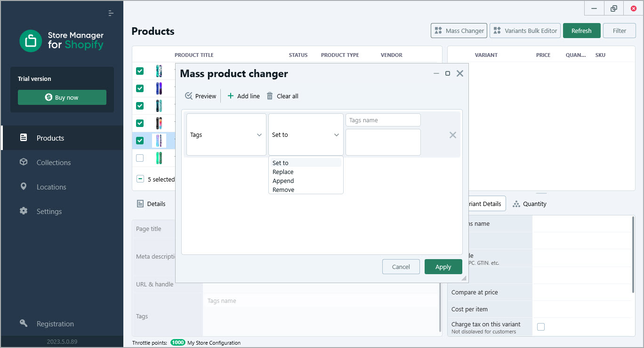
Task: Click the Mass Changer button
Action: [459, 31]
